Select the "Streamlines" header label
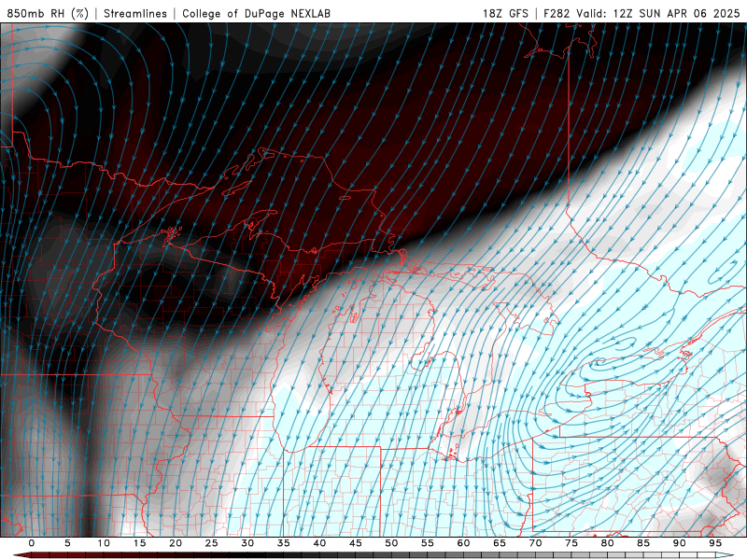747x560 pixels. pos(135,13)
